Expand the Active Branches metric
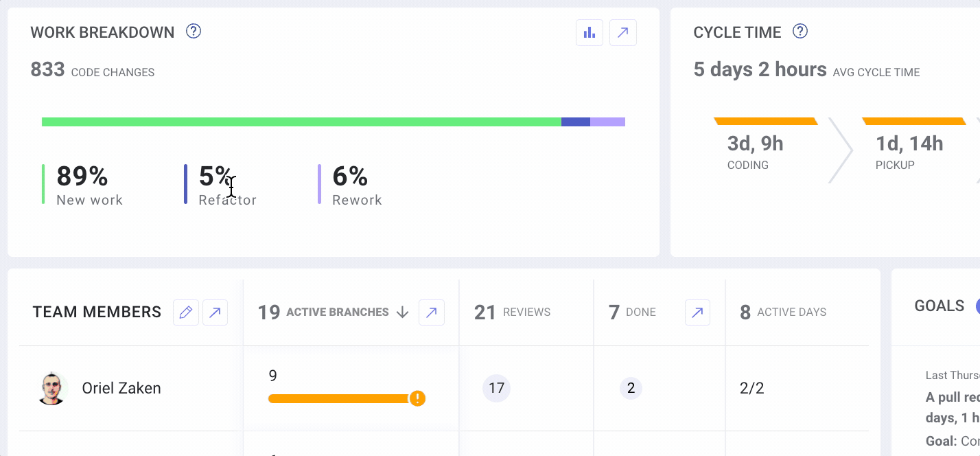Viewport: 980px width, 456px height. coord(431,312)
